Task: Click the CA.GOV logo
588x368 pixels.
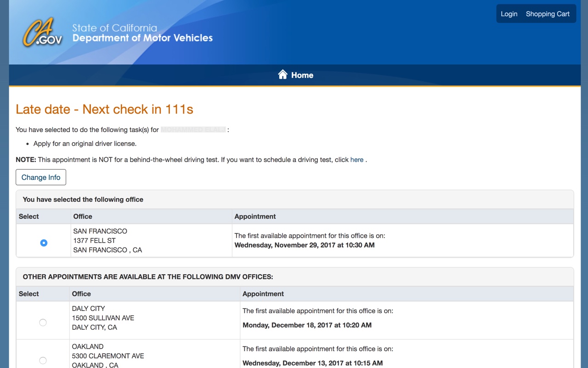Action: [x=43, y=33]
